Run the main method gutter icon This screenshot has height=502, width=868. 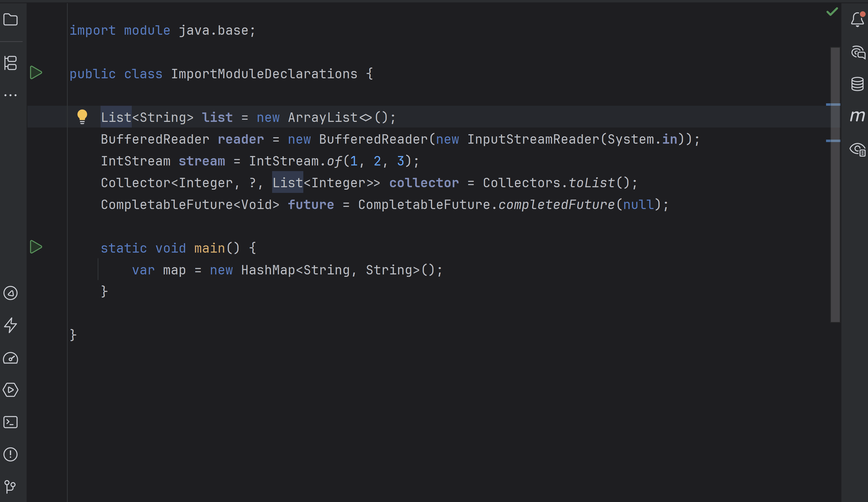[x=36, y=247]
